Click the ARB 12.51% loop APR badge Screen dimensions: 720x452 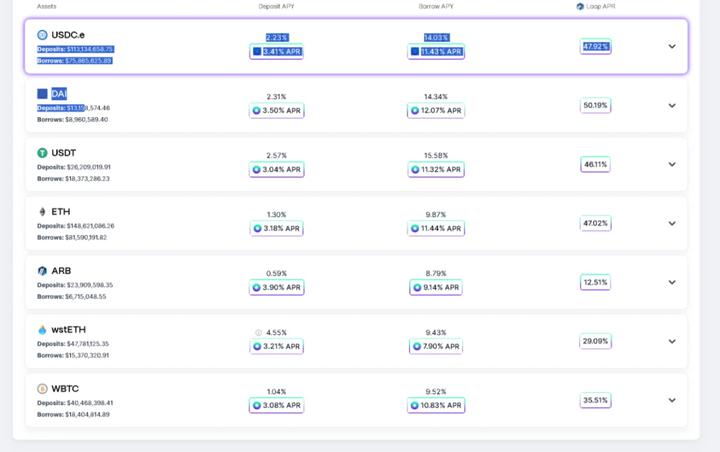point(595,282)
